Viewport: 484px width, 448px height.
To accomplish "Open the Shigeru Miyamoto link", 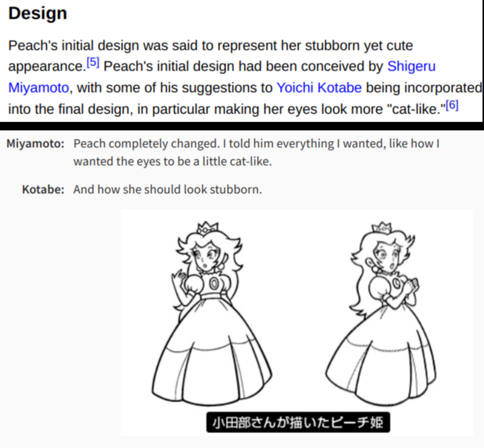I will pyautogui.click(x=411, y=66).
